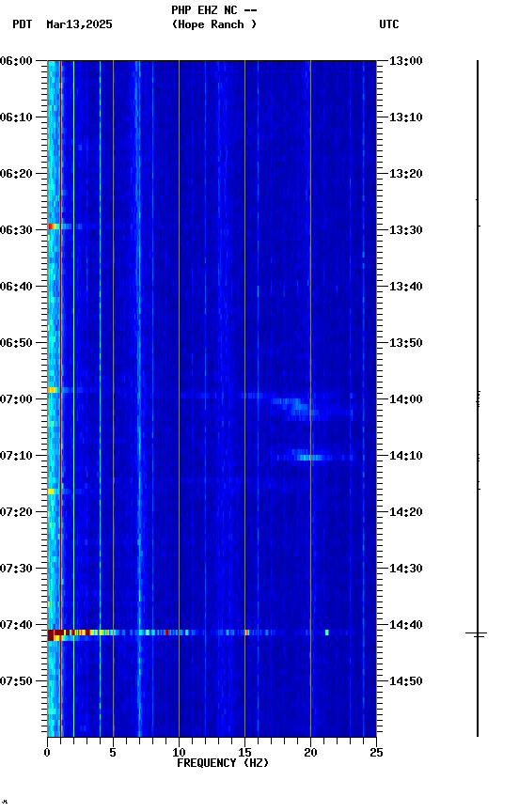Click the 06:10 PDT time label
This screenshot has width=519, height=812.
coord(16,117)
